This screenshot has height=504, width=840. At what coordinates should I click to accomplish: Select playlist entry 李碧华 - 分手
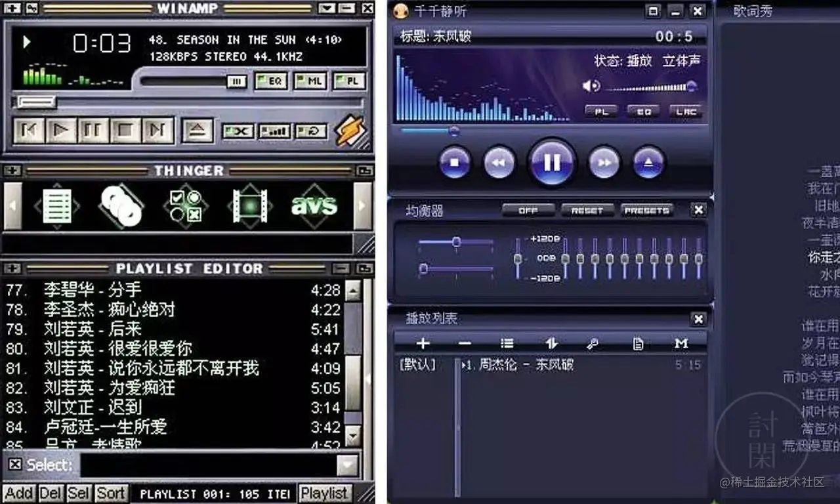(x=173, y=289)
